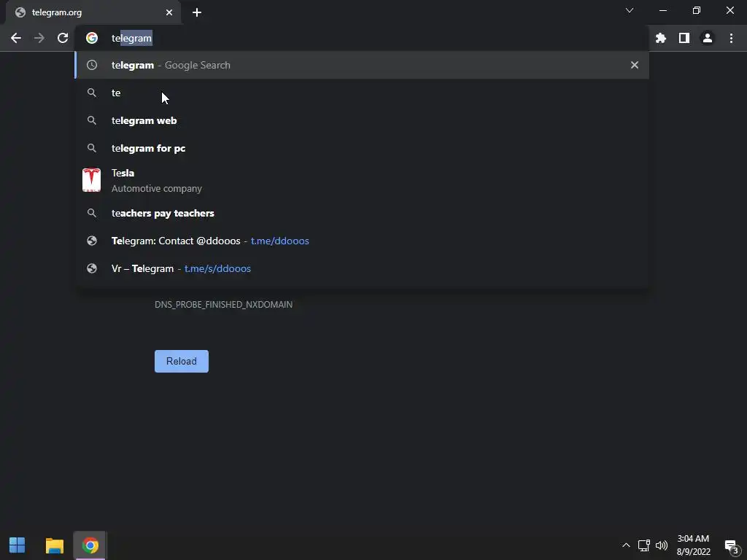Open the volume speaker tray icon

pos(661,545)
